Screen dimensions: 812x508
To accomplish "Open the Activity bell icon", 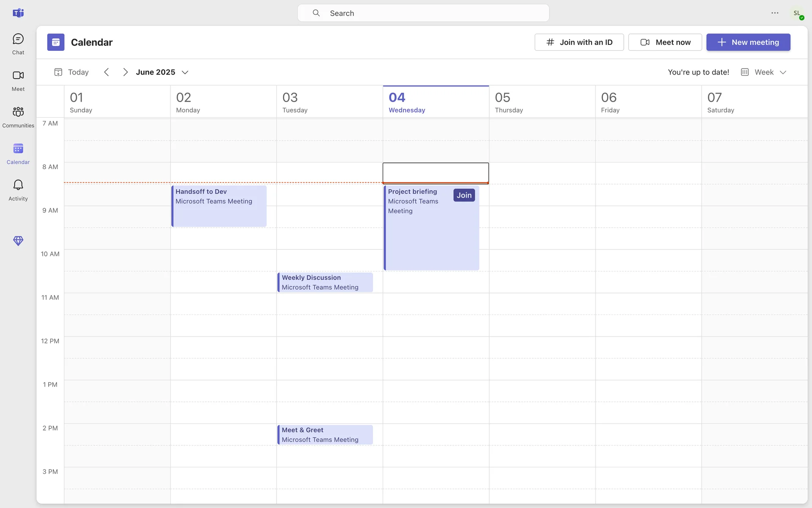I will pyautogui.click(x=18, y=190).
